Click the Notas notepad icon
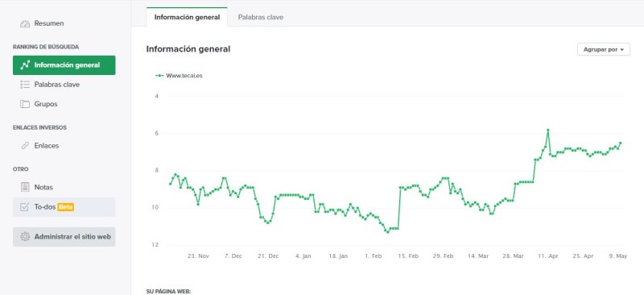 coord(25,187)
